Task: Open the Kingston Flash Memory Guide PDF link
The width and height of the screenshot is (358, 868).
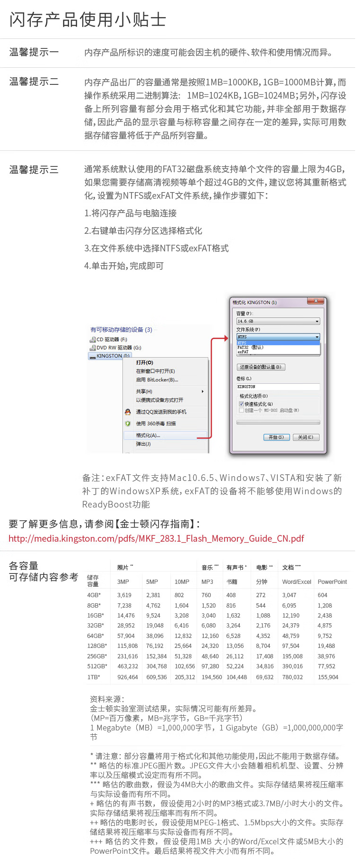Action: coord(156,538)
